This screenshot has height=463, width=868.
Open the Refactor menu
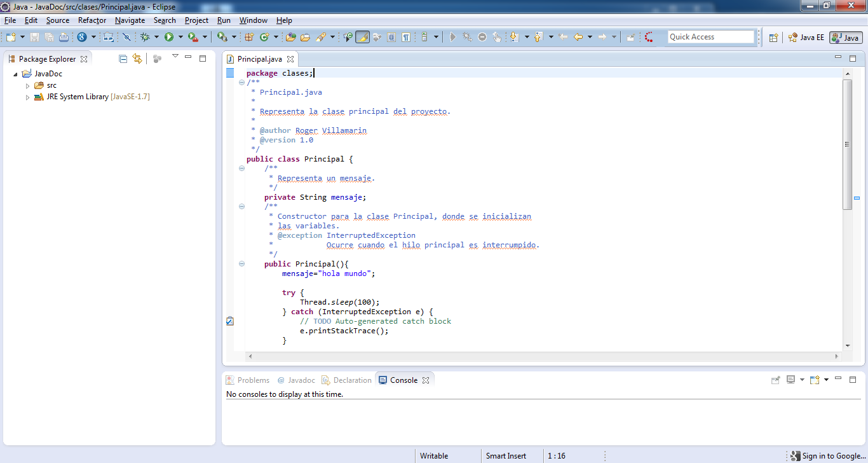click(x=92, y=20)
